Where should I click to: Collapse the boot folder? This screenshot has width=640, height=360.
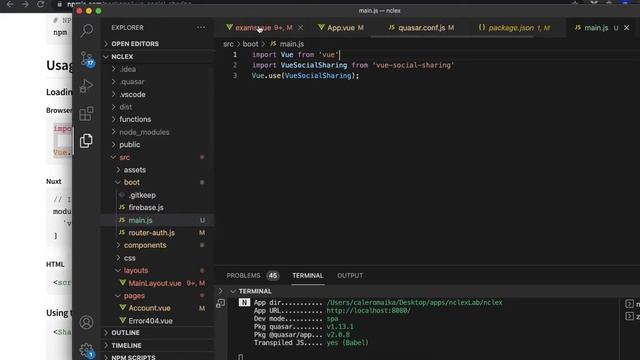(x=158, y=182)
